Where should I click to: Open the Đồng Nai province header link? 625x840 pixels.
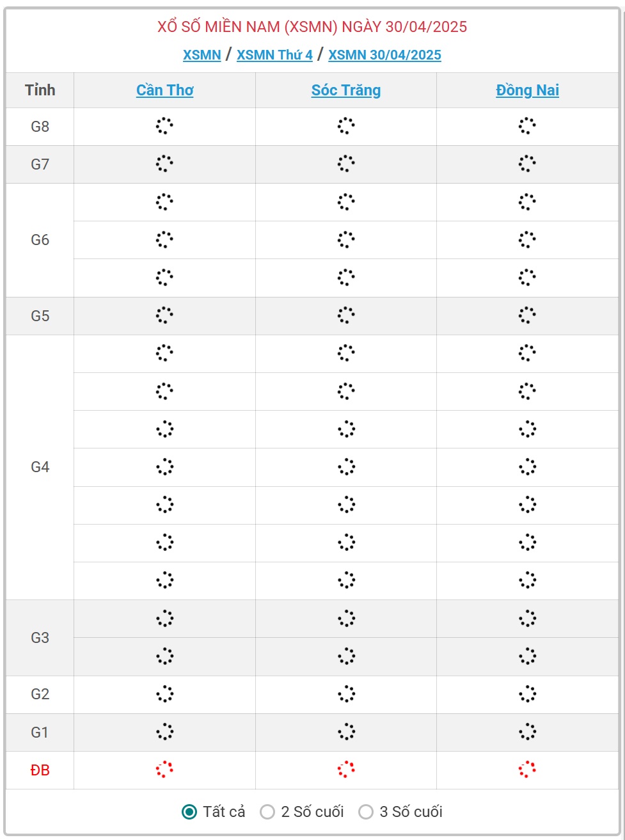point(527,90)
